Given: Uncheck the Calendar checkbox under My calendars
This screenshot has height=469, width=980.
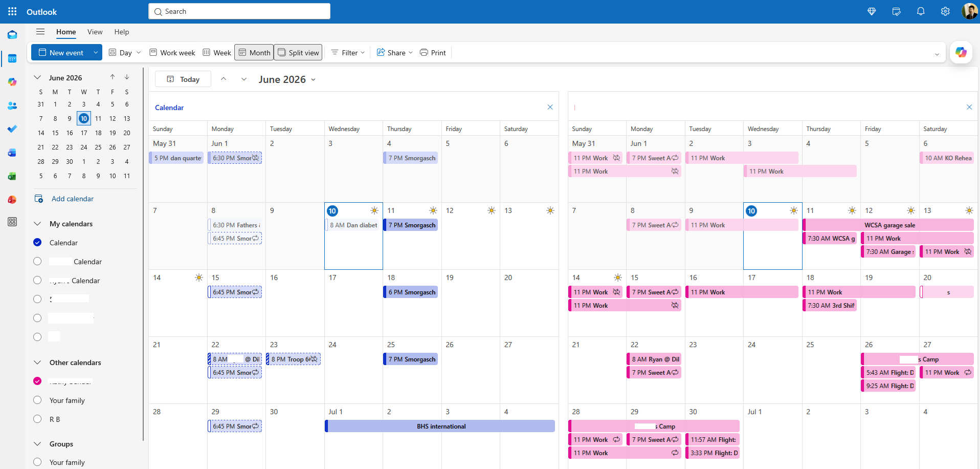Looking at the screenshot, I should [x=37, y=242].
